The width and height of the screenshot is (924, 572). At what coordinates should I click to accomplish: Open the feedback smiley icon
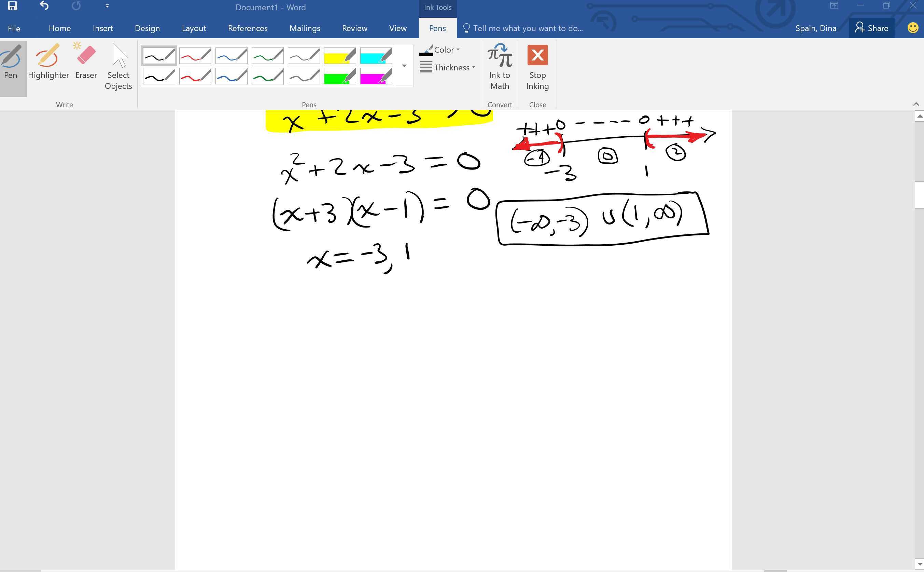pos(912,28)
